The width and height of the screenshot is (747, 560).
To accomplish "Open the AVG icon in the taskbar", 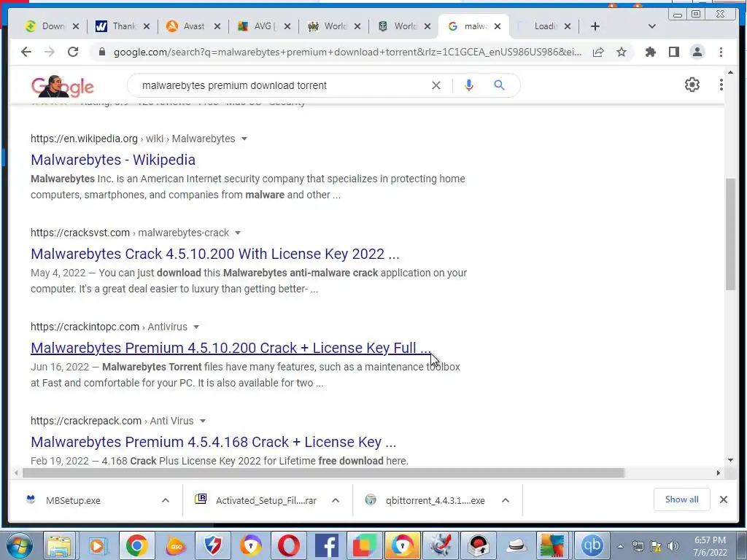I will (553, 545).
